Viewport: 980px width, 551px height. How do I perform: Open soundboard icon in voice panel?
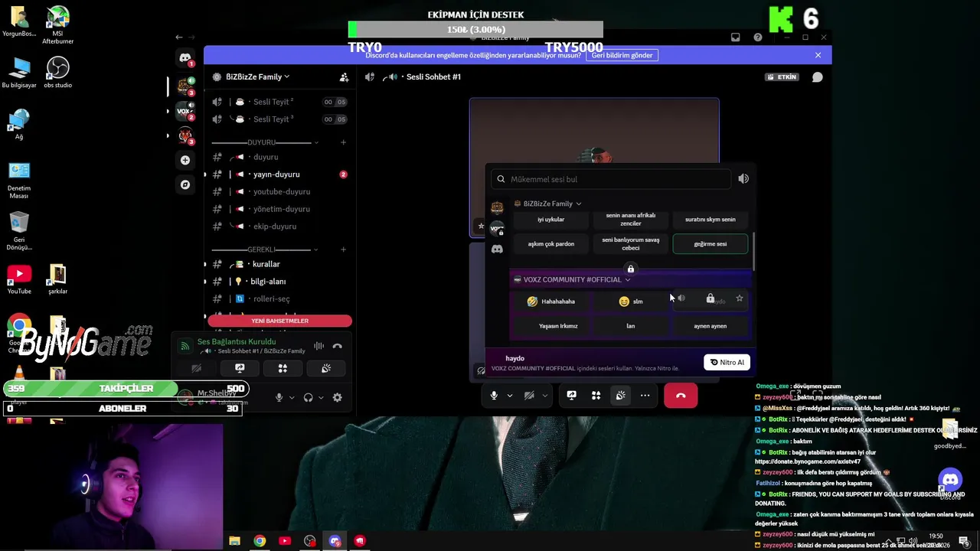tap(325, 368)
